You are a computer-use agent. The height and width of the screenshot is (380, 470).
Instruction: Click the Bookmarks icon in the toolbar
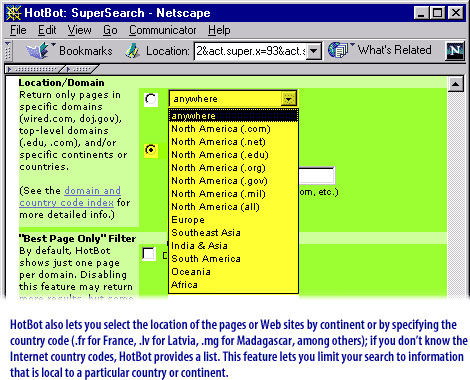[38, 51]
